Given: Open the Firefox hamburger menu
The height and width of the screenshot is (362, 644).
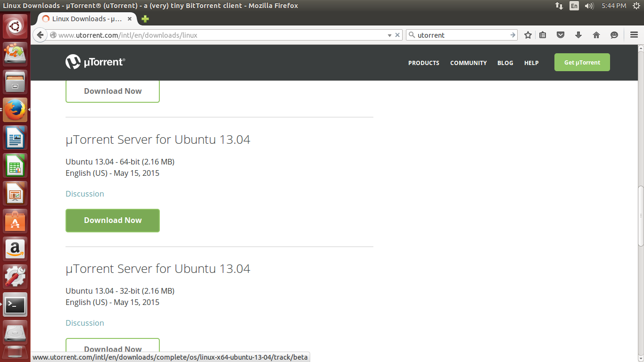Looking at the screenshot, I should (x=634, y=35).
